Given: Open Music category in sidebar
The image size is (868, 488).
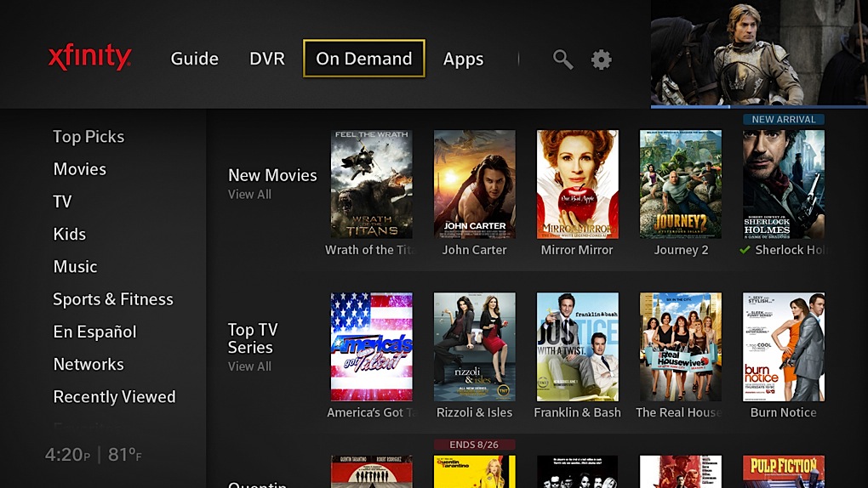Looking at the screenshot, I should point(75,267).
